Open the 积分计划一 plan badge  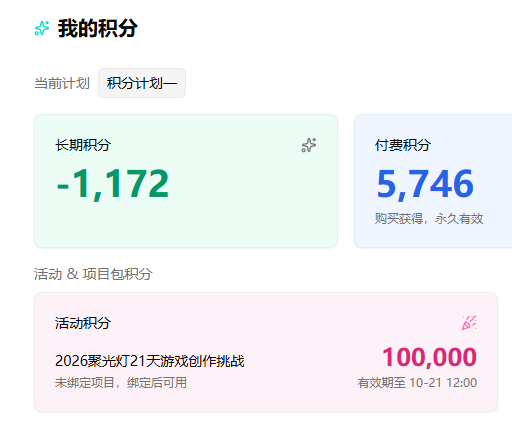(x=142, y=83)
